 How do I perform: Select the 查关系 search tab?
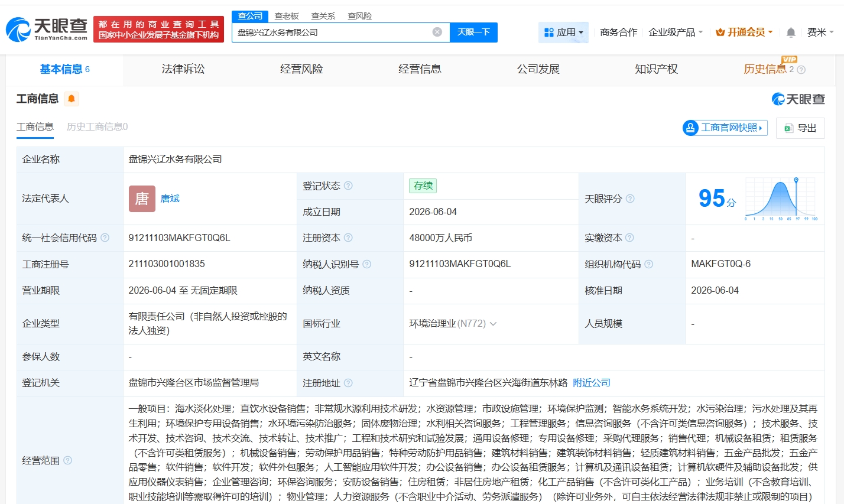(323, 16)
